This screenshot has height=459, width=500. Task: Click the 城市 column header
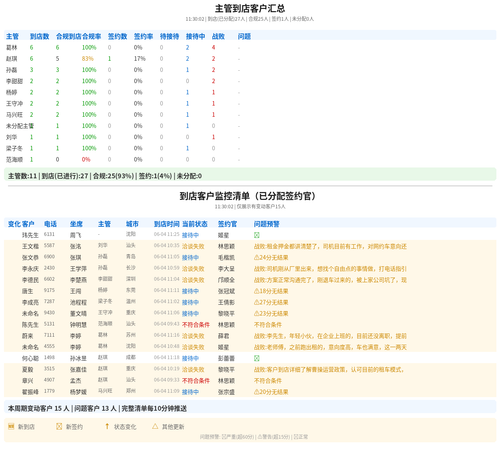tap(132, 224)
